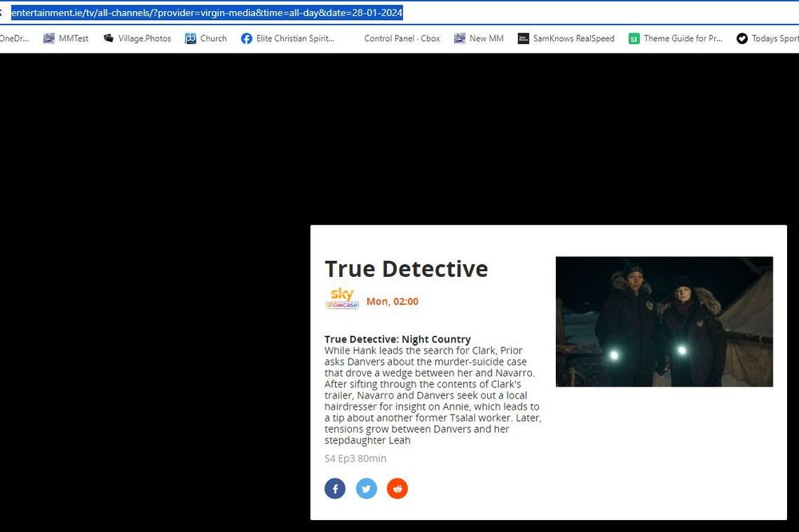Share on Reddit using the orange icon

(x=398, y=489)
